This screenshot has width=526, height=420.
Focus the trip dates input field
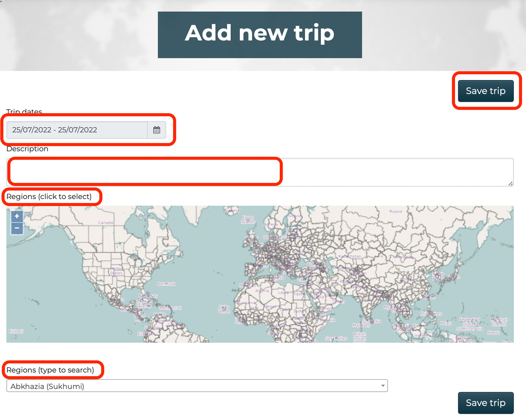(77, 130)
